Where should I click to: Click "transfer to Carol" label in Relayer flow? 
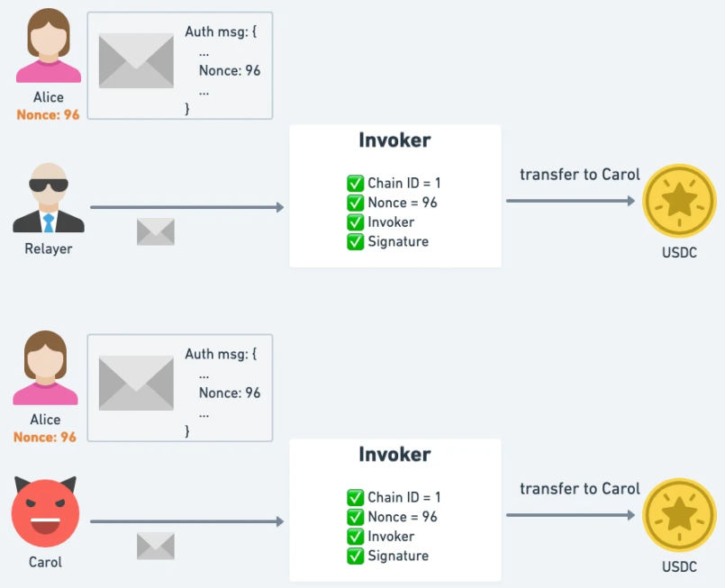(580, 175)
